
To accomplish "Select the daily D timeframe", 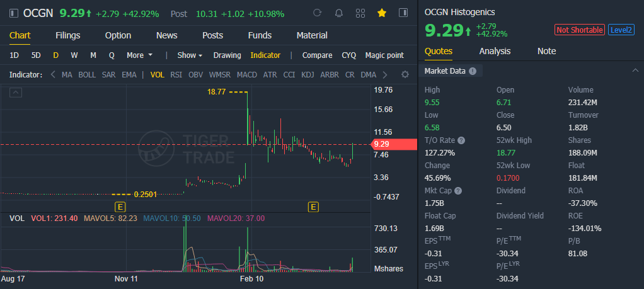I will [x=56, y=55].
